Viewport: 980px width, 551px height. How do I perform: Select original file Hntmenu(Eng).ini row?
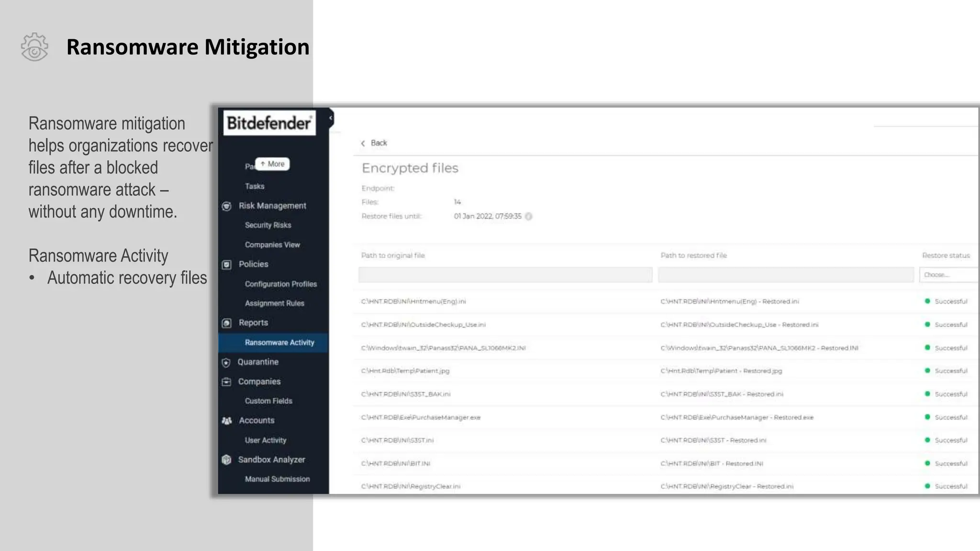coord(413,302)
